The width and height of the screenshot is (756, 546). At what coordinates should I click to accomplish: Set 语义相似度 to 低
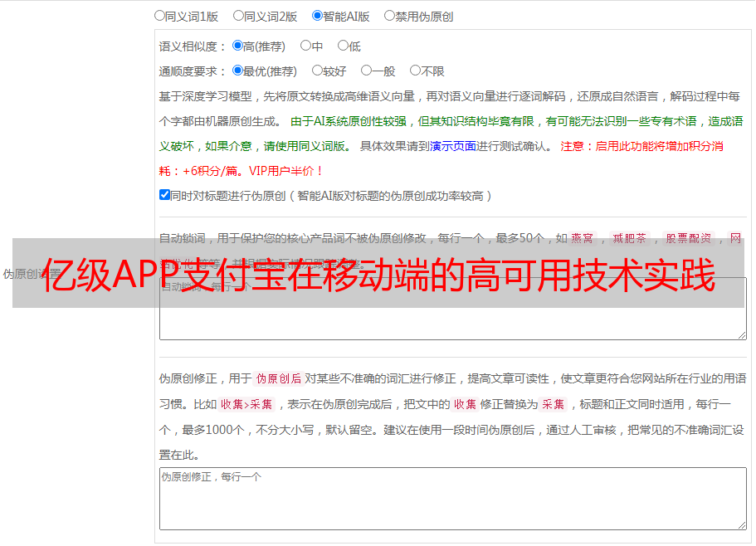(343, 46)
